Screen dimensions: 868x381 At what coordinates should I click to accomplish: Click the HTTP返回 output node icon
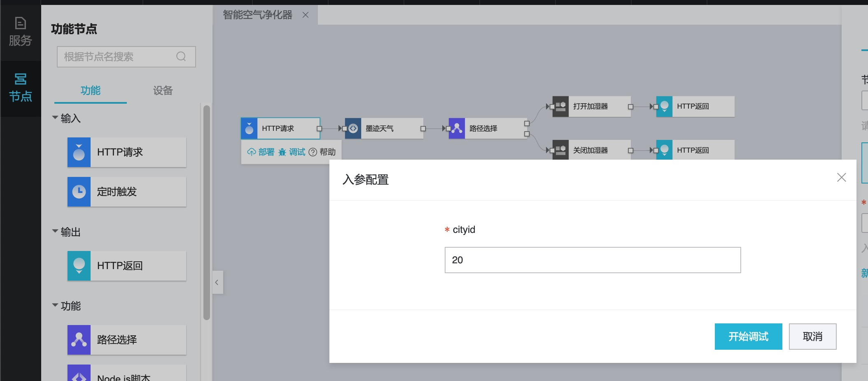point(79,266)
